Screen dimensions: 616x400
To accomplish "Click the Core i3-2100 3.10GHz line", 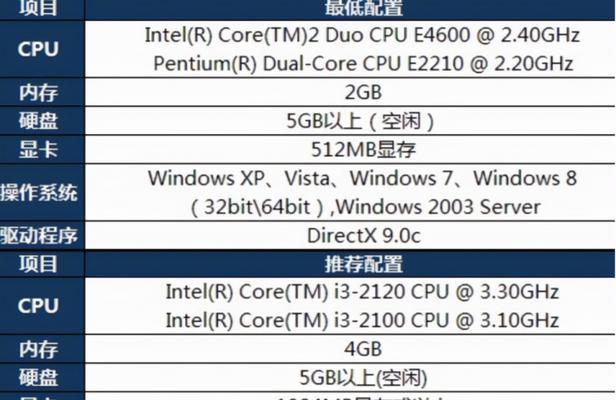I will (x=362, y=320).
